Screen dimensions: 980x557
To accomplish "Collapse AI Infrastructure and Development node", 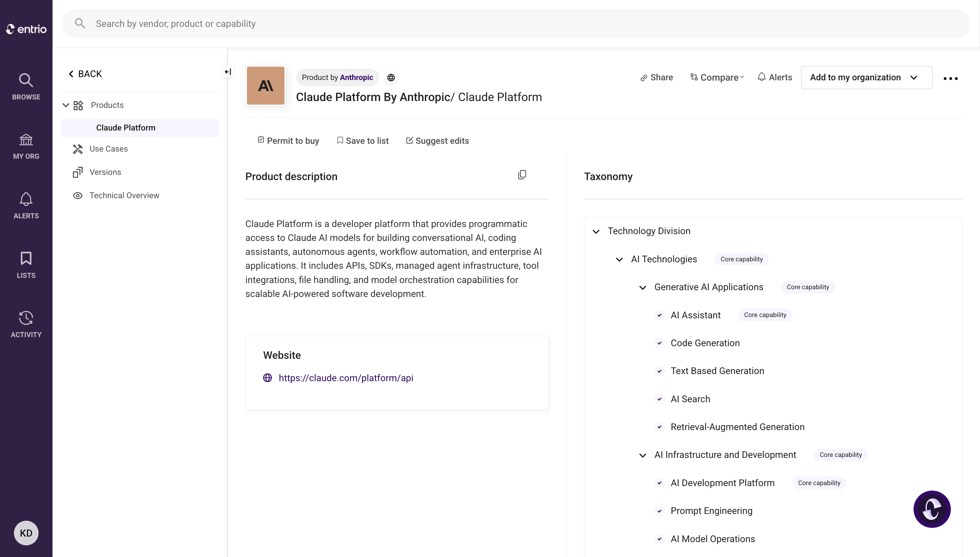I will (x=643, y=455).
